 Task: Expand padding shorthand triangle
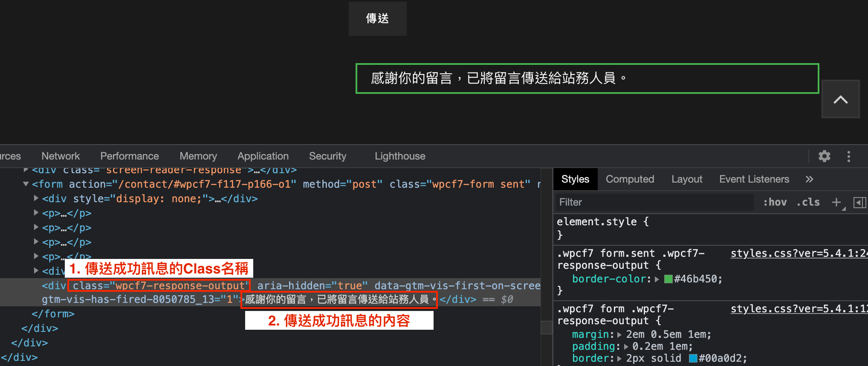pos(626,346)
